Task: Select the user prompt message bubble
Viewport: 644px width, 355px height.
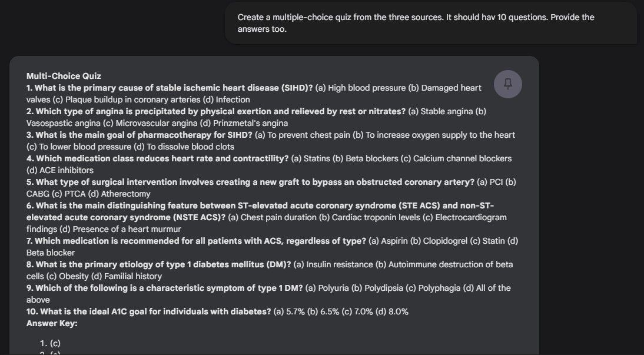Action: point(430,23)
